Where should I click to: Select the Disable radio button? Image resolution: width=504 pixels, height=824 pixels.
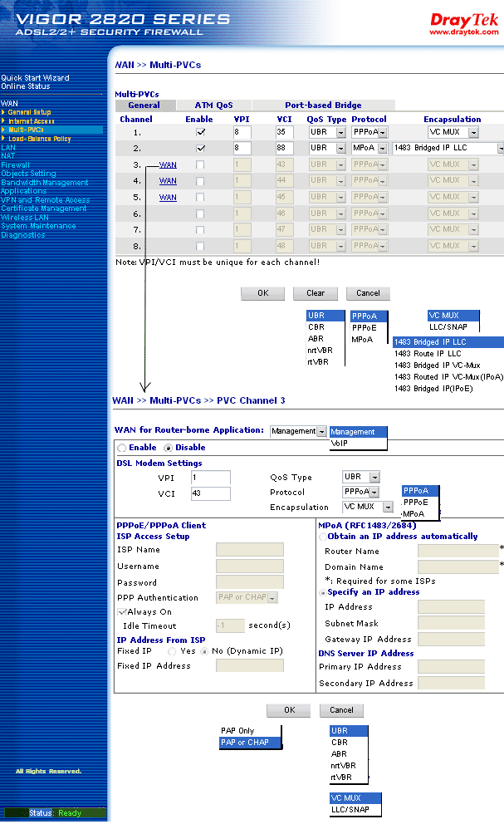point(169,448)
